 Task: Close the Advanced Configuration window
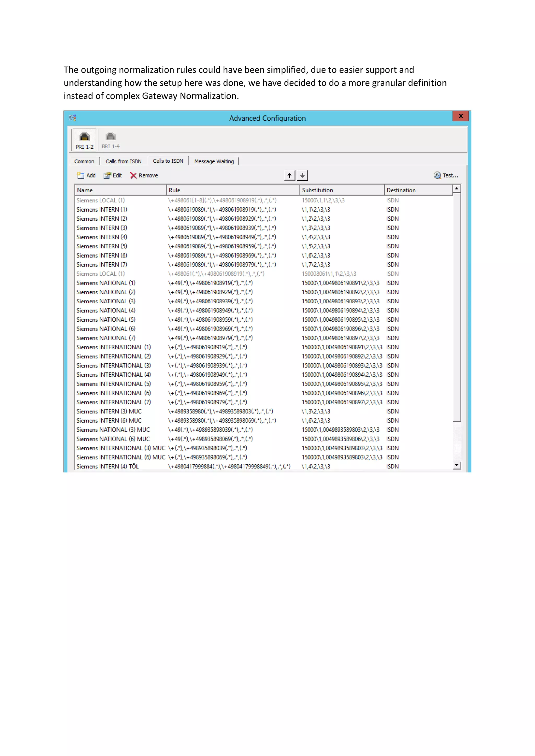[x=461, y=116]
